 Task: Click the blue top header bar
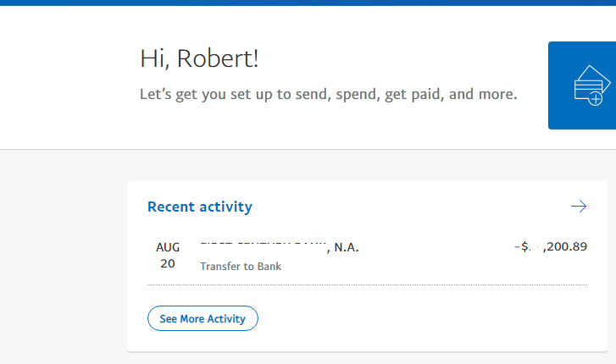point(308,3)
